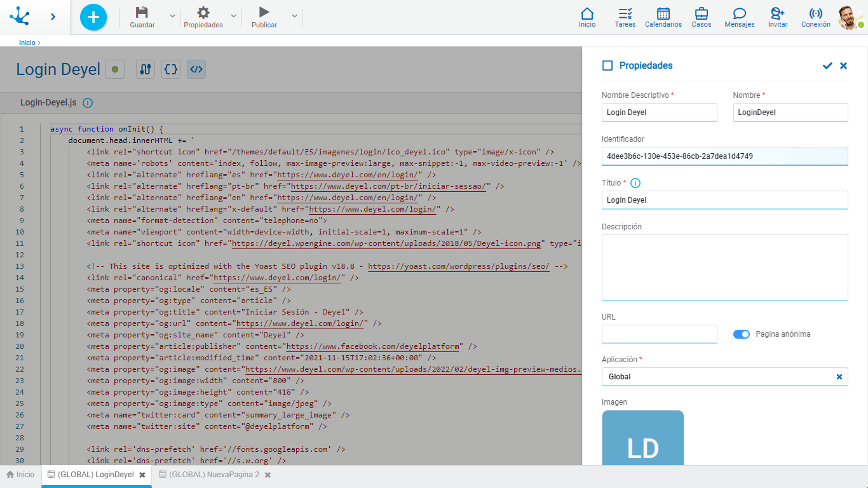Open Casos briefcase icon
Image resolution: width=868 pixels, height=488 pixels.
point(702,13)
